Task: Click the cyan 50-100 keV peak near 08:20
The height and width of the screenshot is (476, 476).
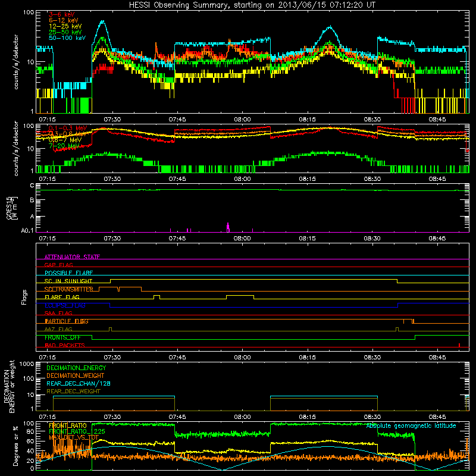Action: coord(330,27)
